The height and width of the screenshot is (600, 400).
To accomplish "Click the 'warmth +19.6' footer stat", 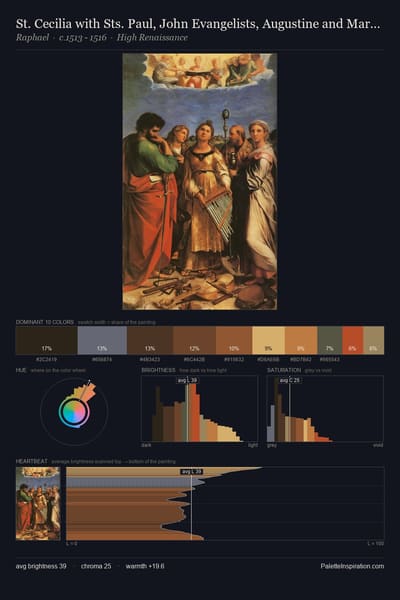I will click(145, 566).
